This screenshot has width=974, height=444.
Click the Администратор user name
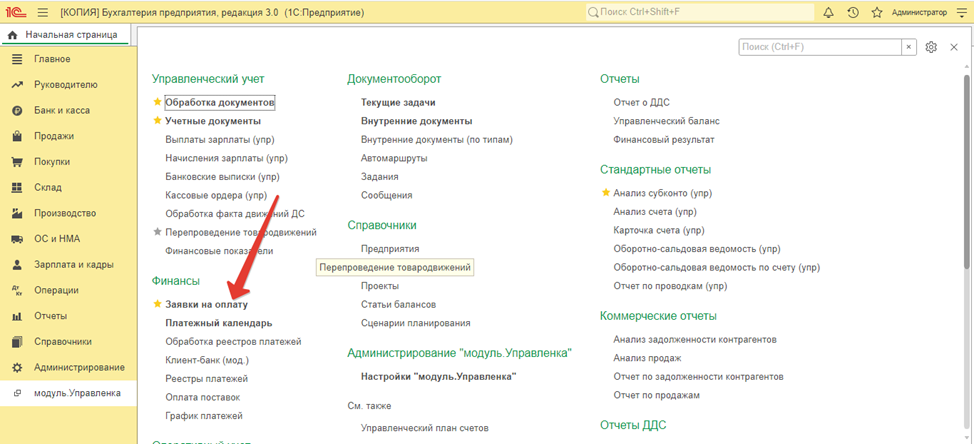[919, 12]
